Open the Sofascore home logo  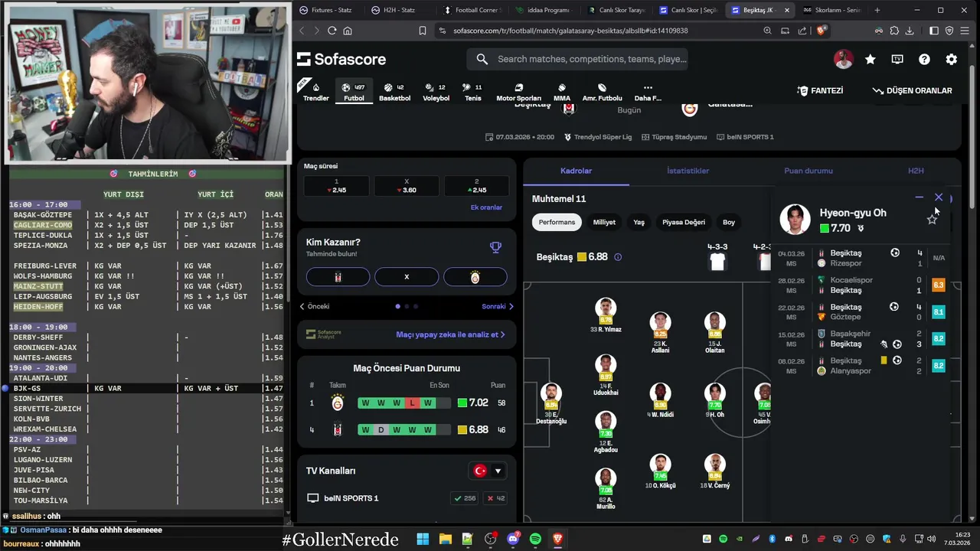click(x=341, y=59)
